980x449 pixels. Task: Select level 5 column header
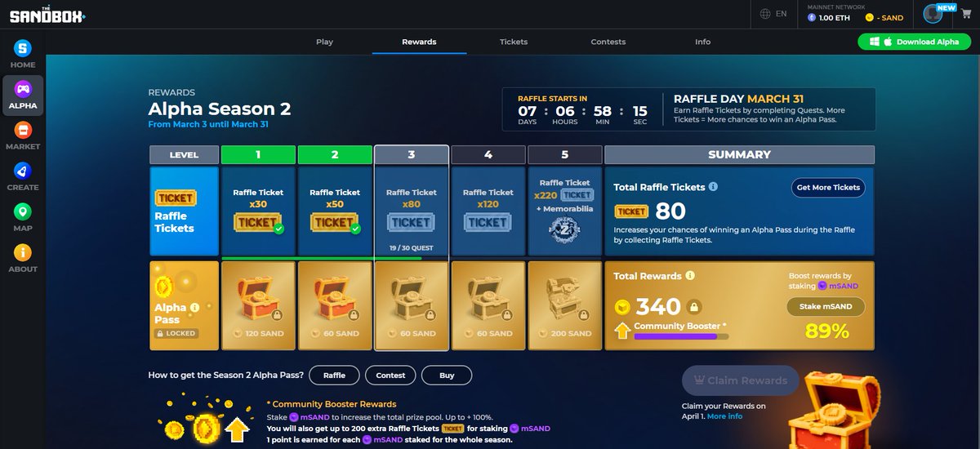tap(564, 154)
